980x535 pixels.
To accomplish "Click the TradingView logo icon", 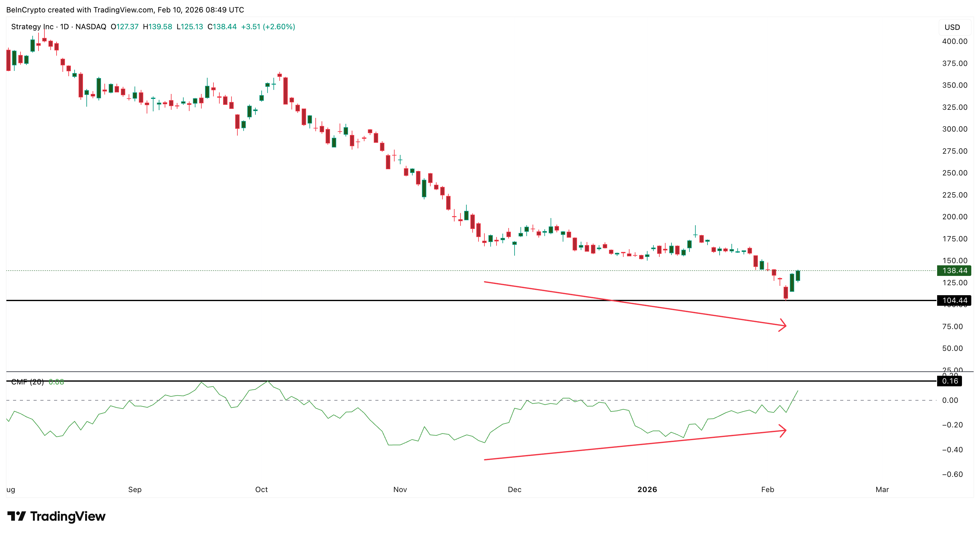I will pos(16,516).
